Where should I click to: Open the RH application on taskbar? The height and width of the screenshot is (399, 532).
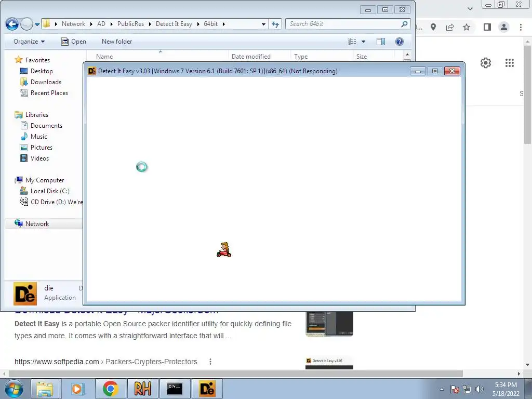[142, 389]
